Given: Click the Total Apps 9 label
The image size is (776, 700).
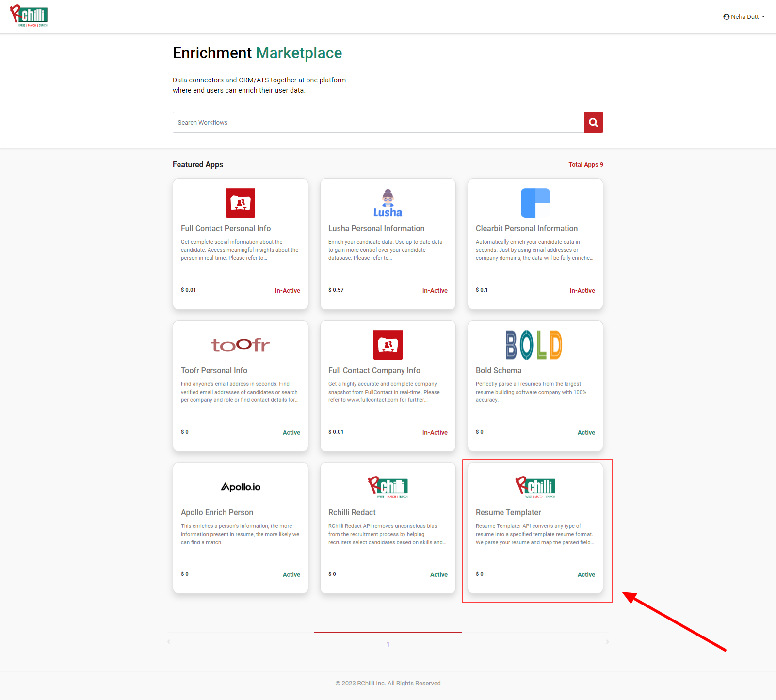Looking at the screenshot, I should pyautogui.click(x=586, y=164).
